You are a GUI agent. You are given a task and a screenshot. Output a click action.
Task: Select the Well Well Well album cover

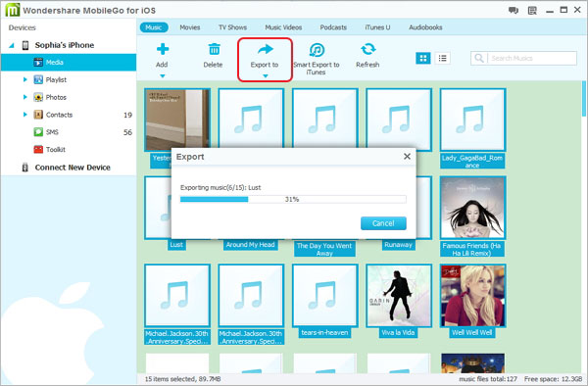472,296
